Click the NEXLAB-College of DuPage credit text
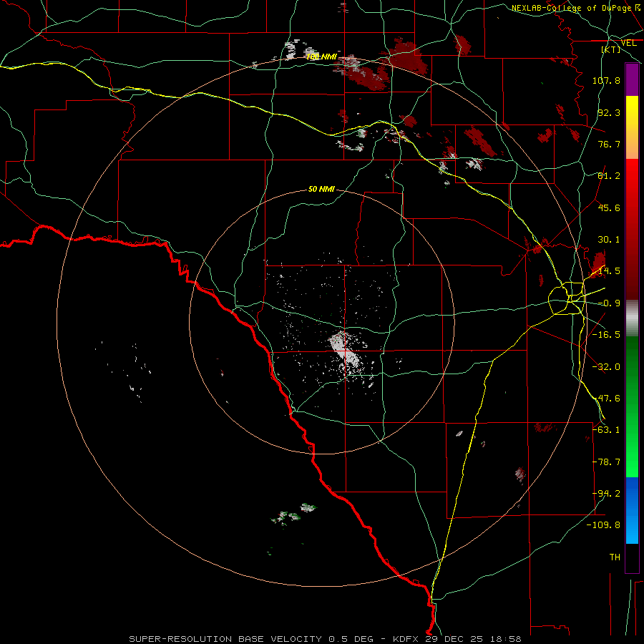The image size is (644, 644). (x=571, y=8)
